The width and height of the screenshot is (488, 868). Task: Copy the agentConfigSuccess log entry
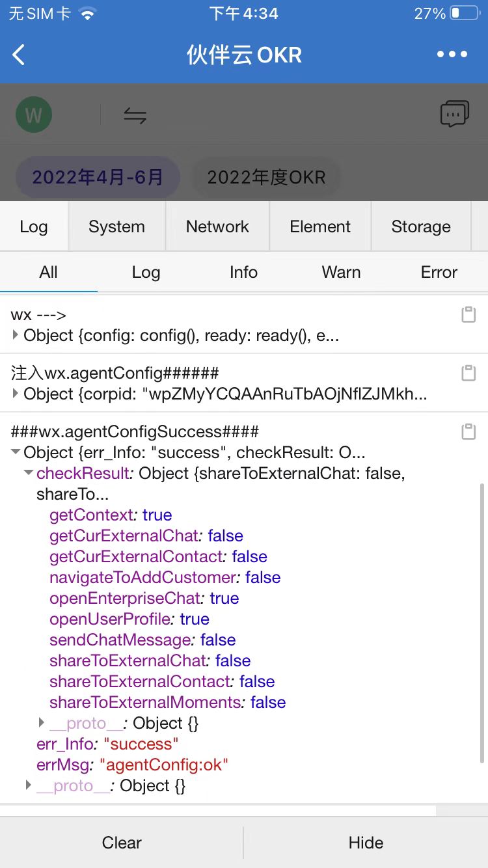pos(468,431)
